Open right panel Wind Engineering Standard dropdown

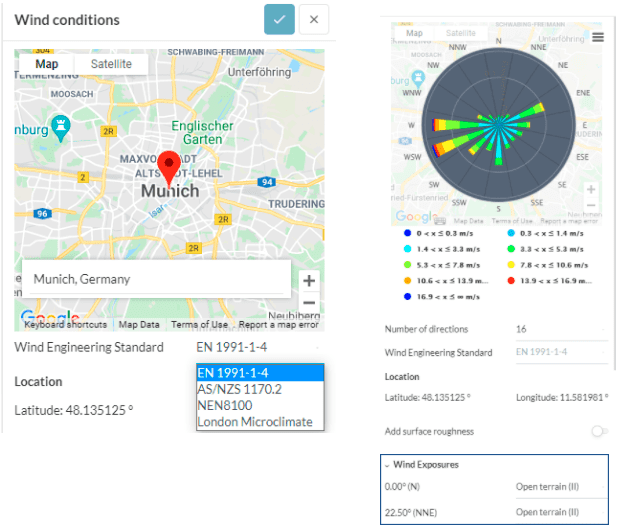coord(561,352)
